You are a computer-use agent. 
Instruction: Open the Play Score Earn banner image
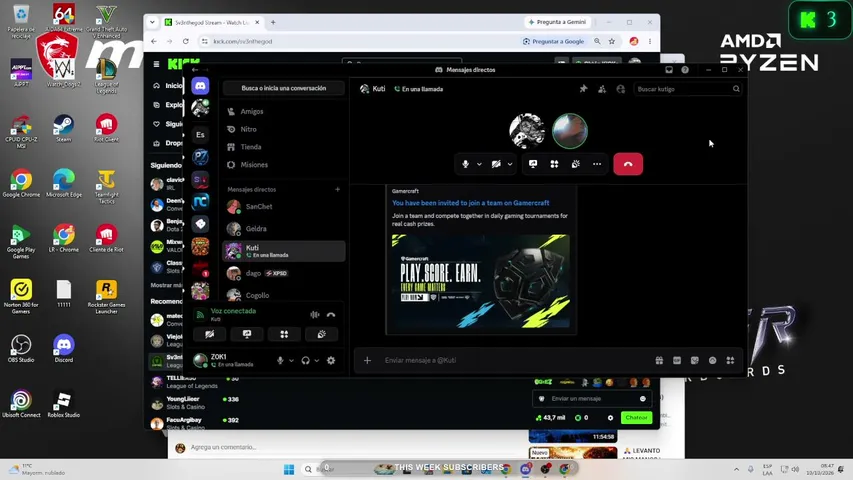(480, 281)
